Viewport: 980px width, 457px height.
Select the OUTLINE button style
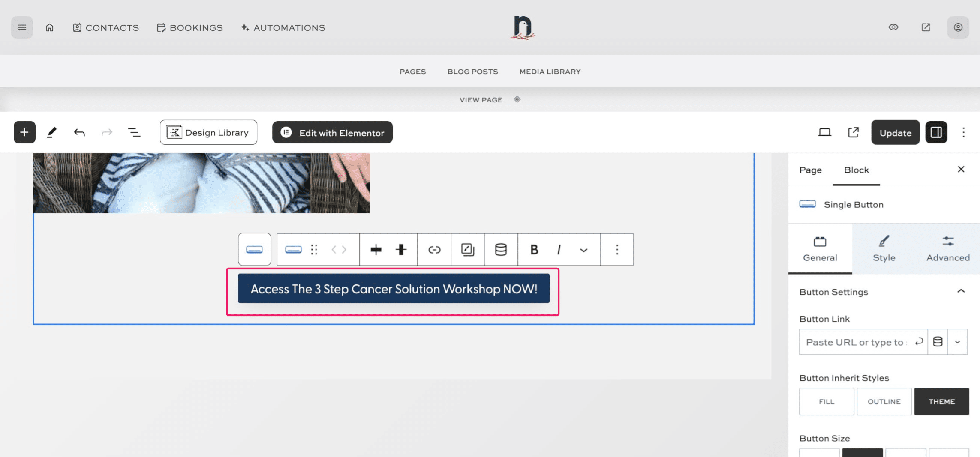tap(884, 401)
